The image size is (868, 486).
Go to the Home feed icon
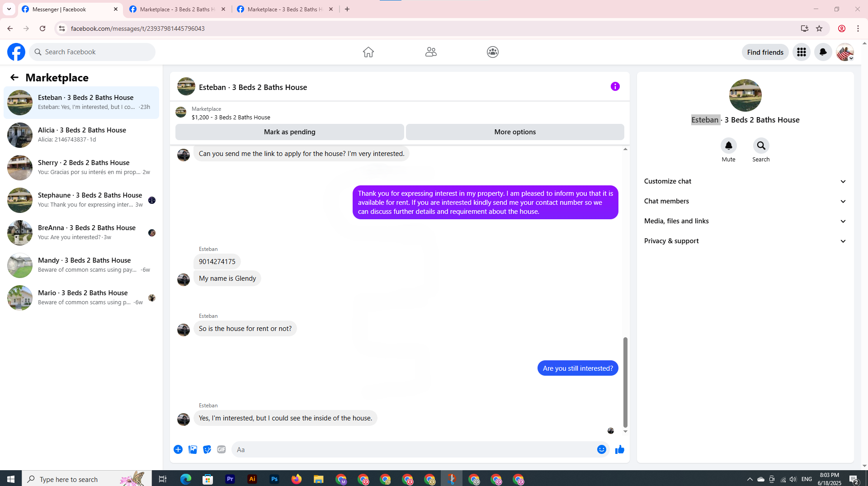coord(368,52)
